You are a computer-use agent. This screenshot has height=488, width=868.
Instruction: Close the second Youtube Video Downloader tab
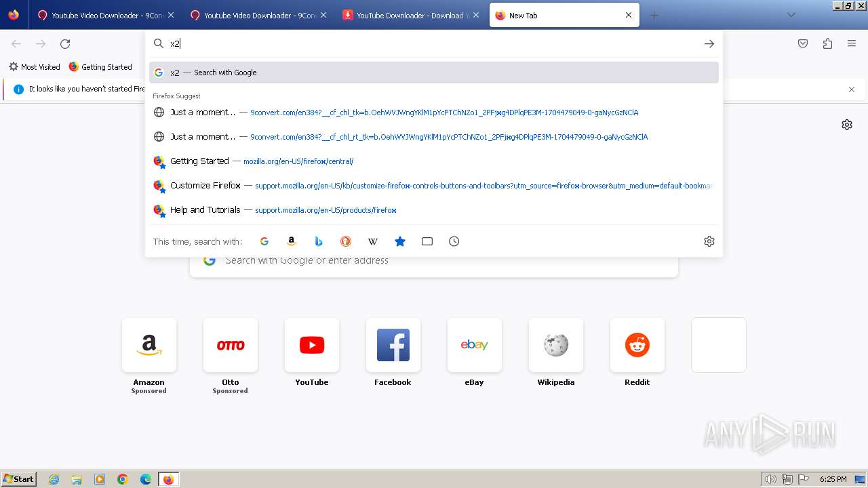(323, 15)
